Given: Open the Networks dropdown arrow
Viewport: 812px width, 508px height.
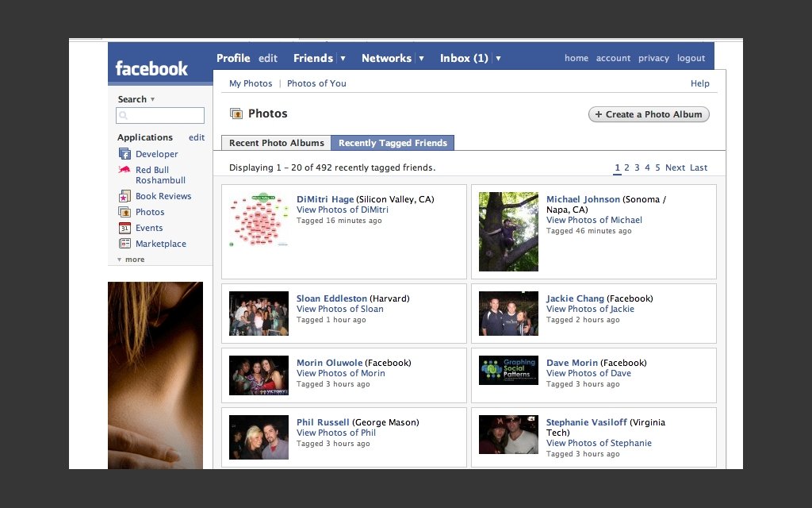Looking at the screenshot, I should [421, 58].
